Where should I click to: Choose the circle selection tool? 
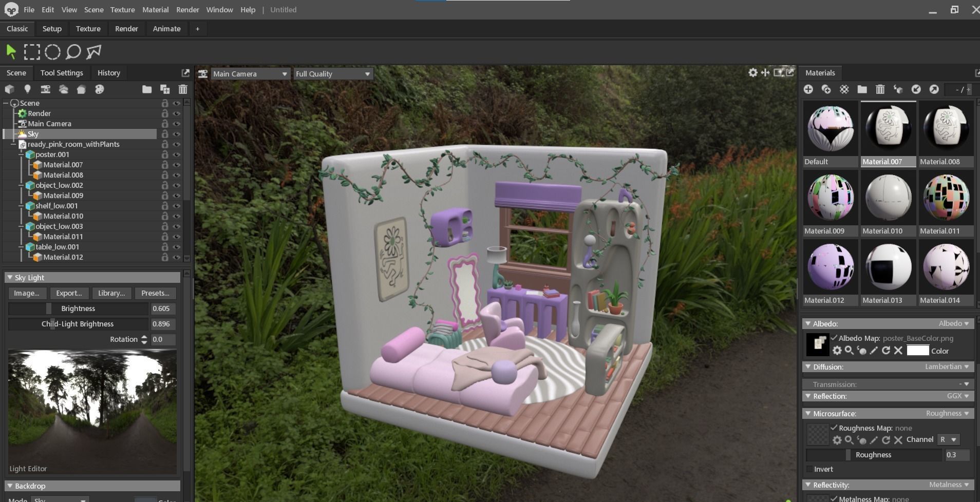pos(52,52)
